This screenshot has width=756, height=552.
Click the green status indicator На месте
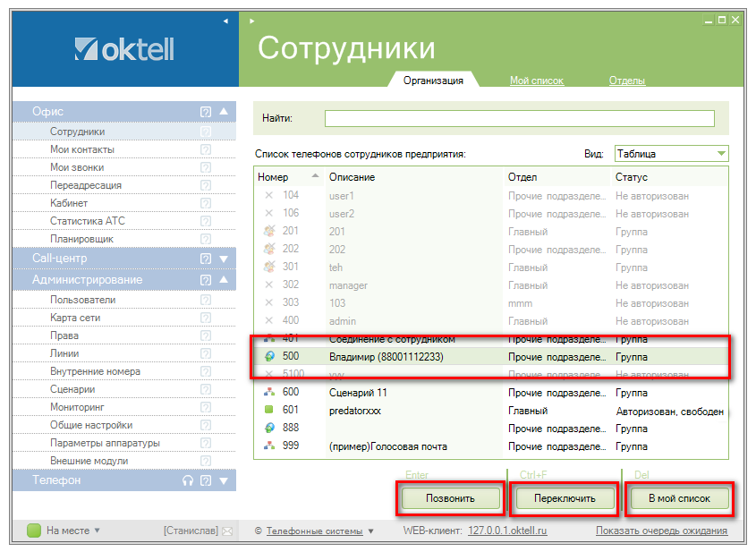click(34, 531)
